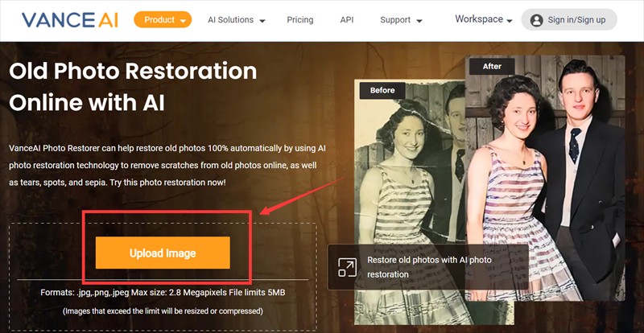Click the dashed upload drop zone
Viewport: 644px width, 333px height.
coord(163,277)
